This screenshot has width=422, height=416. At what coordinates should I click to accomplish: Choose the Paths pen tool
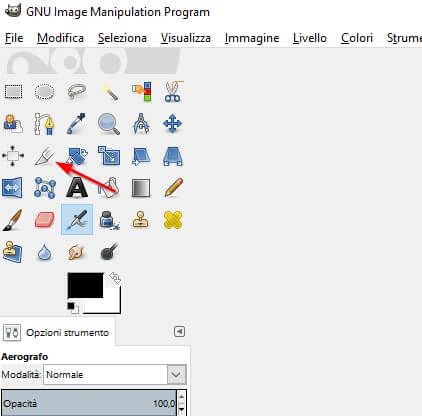click(x=44, y=123)
